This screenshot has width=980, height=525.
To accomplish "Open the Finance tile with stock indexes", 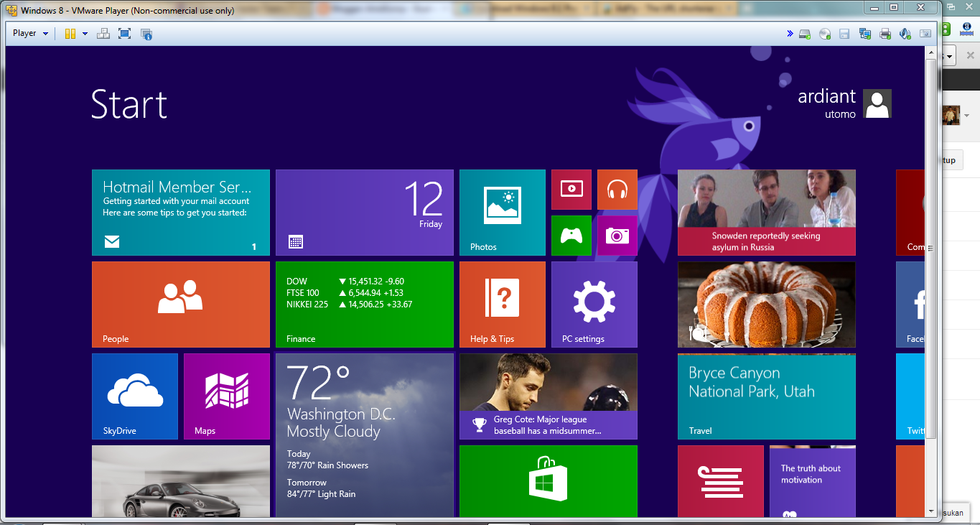I will (x=365, y=305).
